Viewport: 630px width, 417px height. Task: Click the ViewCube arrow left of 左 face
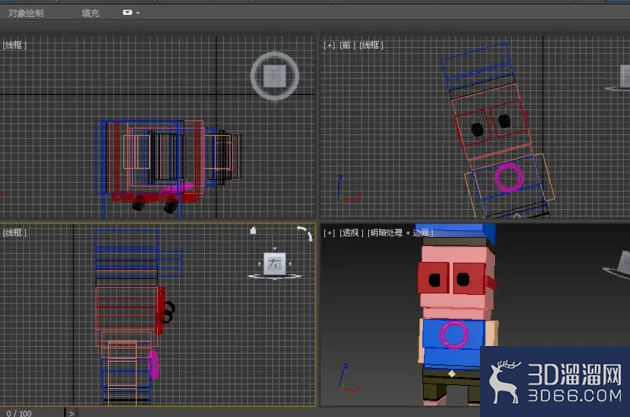(260, 264)
